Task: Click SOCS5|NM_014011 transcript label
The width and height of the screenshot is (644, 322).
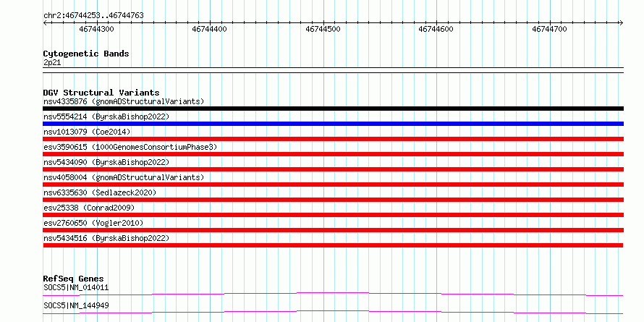Action: coord(76,287)
